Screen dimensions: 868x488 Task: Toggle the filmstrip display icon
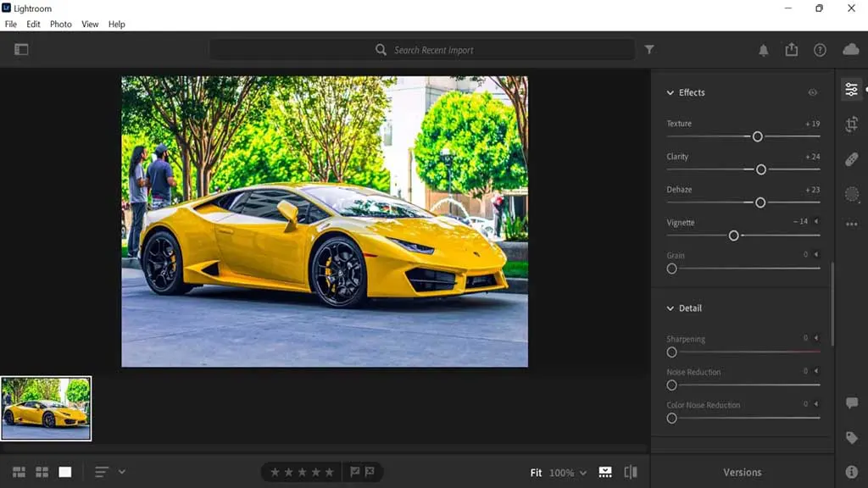[605, 472]
